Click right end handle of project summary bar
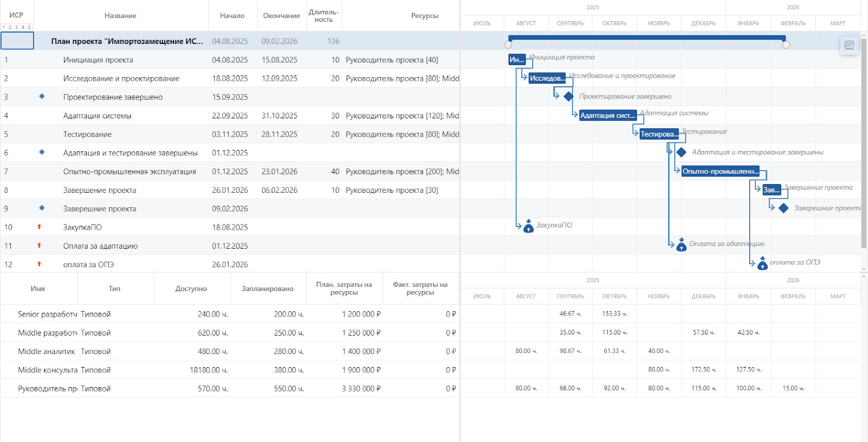868x442 pixels. pos(786,45)
